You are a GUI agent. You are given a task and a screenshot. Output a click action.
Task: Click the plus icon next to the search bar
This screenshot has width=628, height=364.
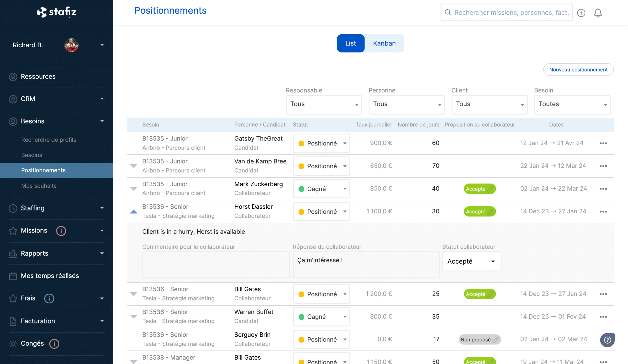click(x=581, y=13)
